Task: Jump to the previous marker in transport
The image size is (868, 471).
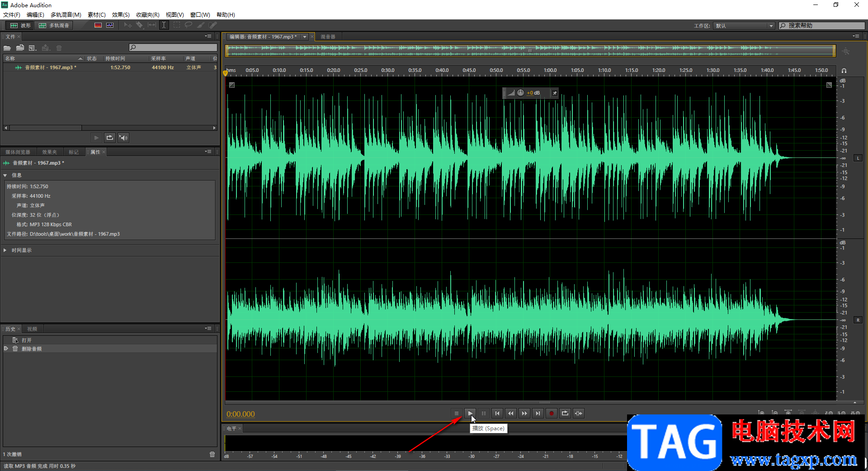Action: 497,413
